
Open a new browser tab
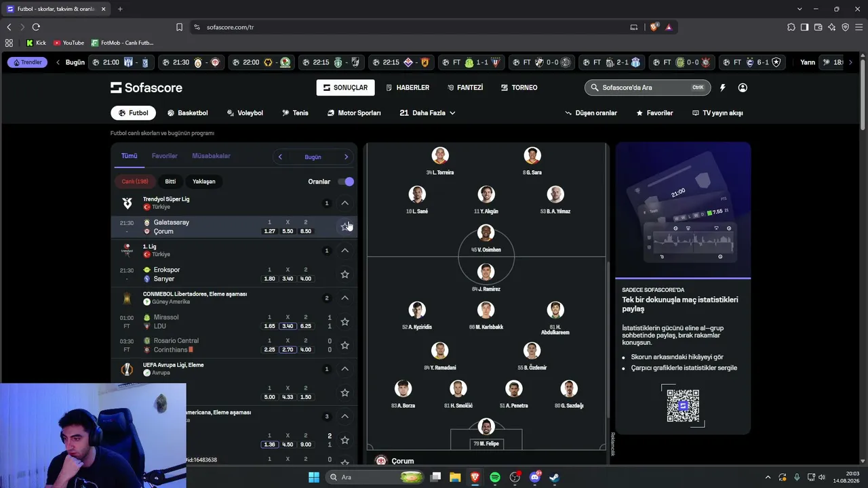[x=120, y=9]
